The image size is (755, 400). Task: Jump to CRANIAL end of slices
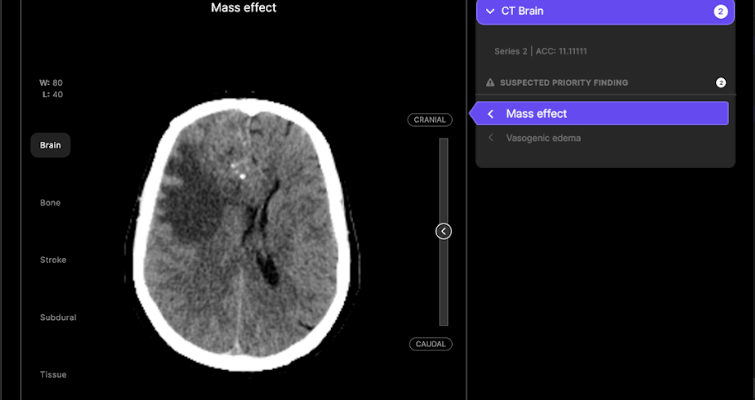click(x=430, y=120)
